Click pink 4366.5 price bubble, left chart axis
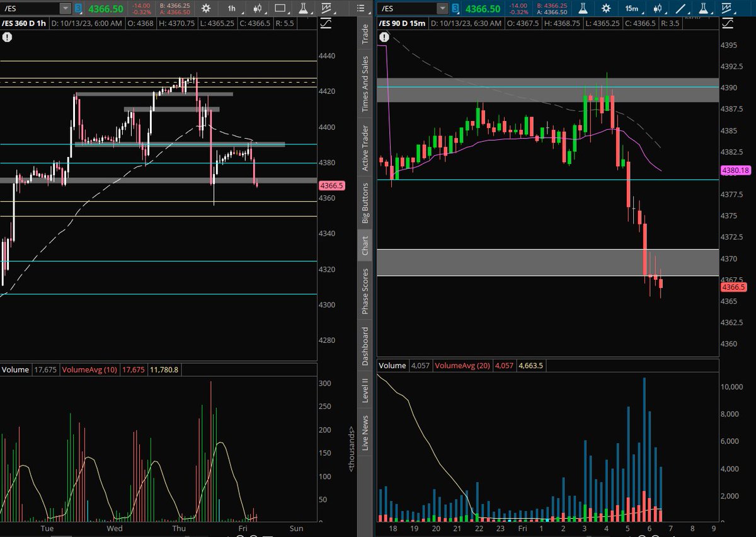 pos(331,186)
